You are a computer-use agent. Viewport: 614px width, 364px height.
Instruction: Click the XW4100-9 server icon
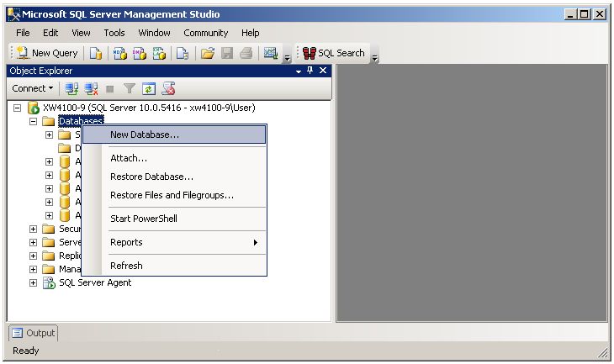(x=34, y=108)
